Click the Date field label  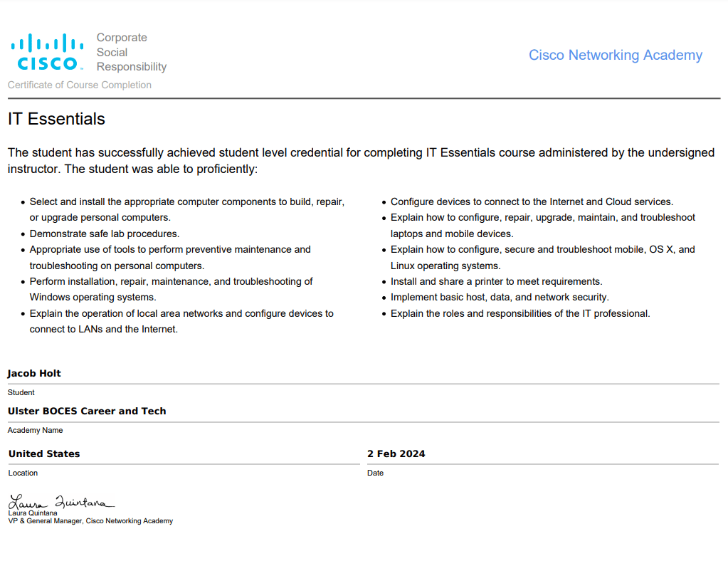coord(375,473)
